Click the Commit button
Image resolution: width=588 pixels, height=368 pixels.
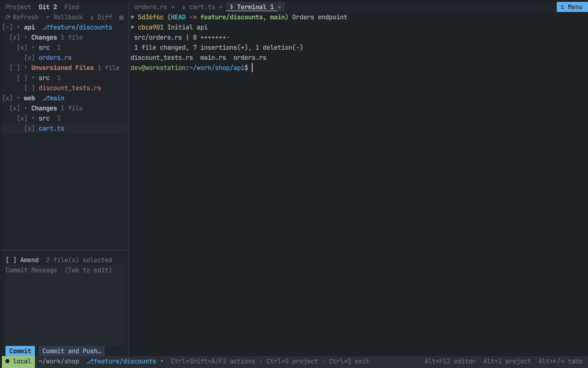coord(20,351)
